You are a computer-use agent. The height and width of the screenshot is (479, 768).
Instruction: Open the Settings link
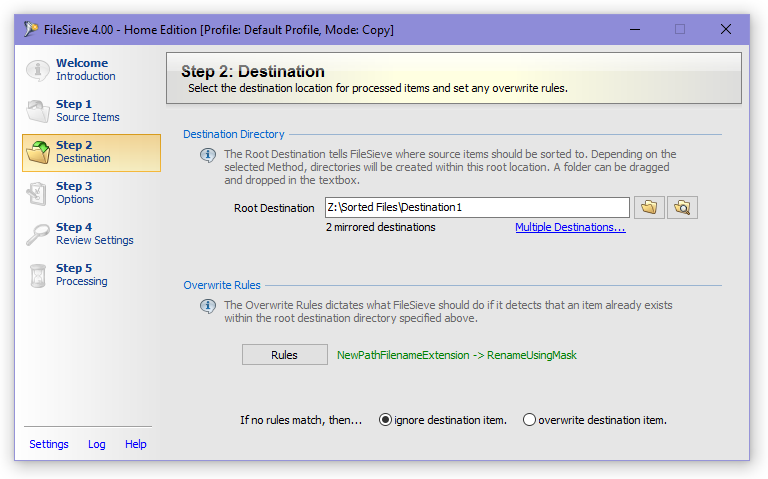49,444
